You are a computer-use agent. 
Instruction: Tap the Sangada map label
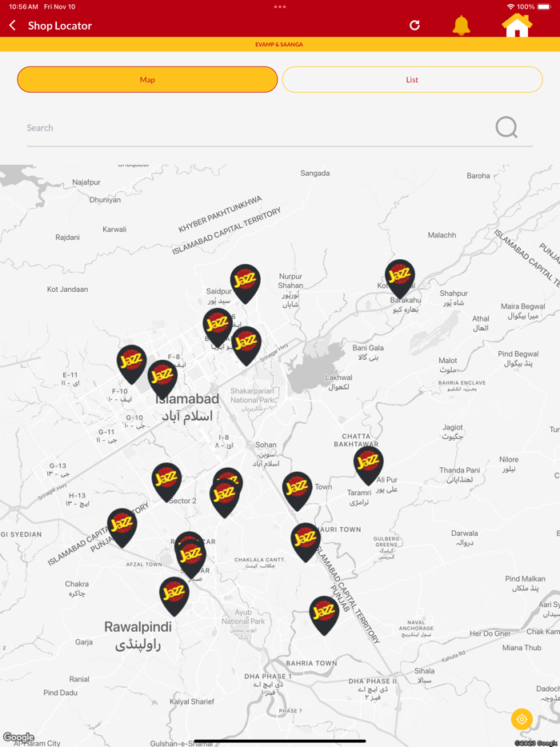point(315,174)
